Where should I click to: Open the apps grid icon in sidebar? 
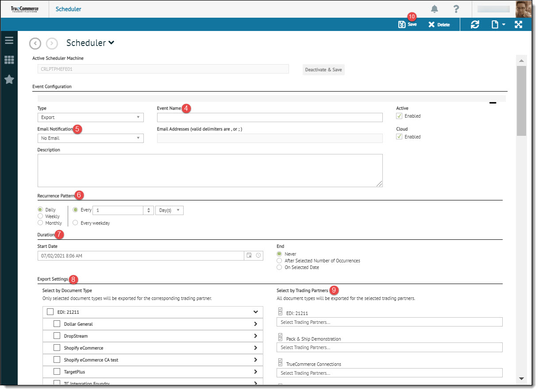[9, 60]
